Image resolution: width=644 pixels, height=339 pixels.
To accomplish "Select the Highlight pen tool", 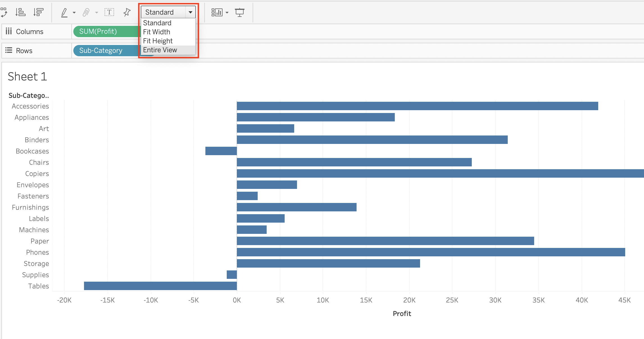I will coord(64,12).
